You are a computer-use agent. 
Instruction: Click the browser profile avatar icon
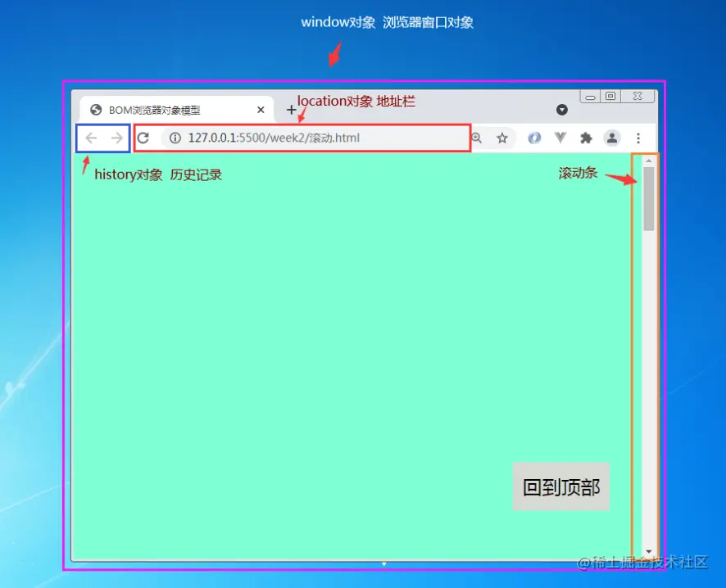click(612, 138)
